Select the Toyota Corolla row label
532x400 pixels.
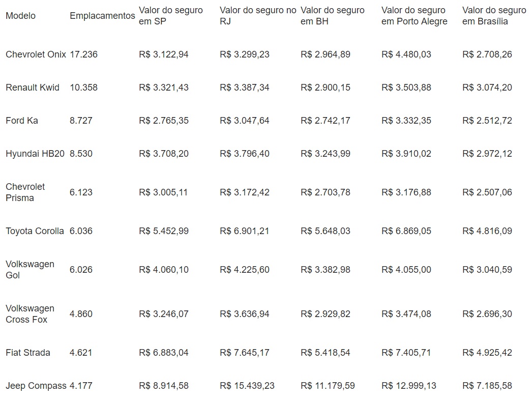click(x=35, y=231)
